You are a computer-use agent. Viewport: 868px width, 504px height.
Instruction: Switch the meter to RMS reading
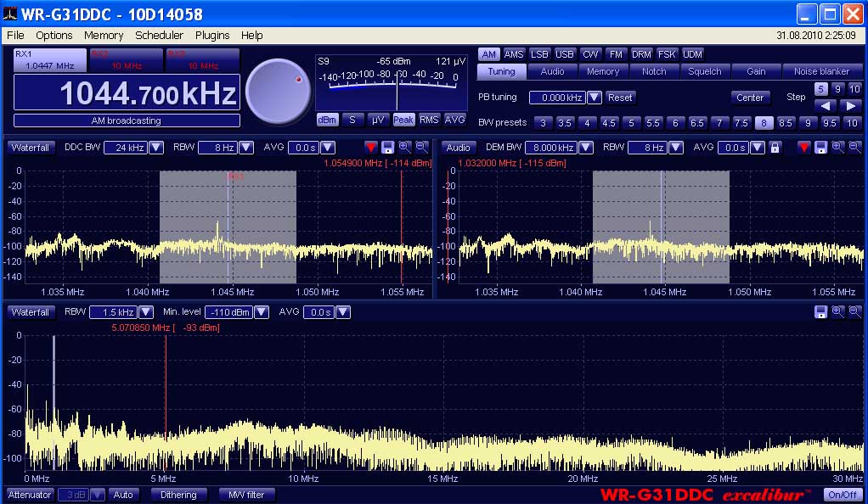429,120
